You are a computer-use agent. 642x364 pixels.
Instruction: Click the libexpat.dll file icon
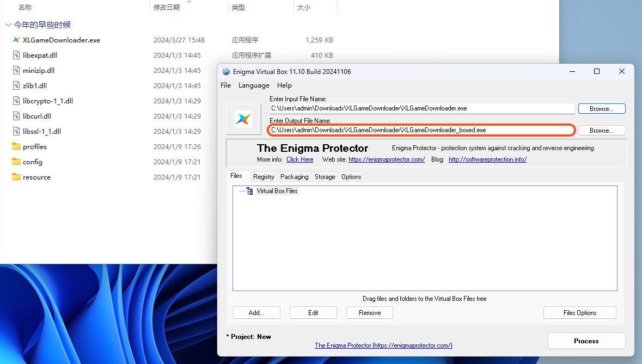click(x=16, y=55)
